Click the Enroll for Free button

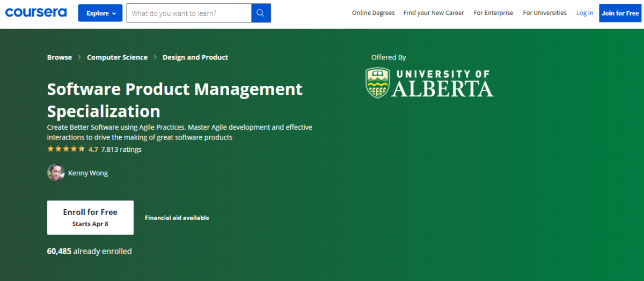point(90,217)
